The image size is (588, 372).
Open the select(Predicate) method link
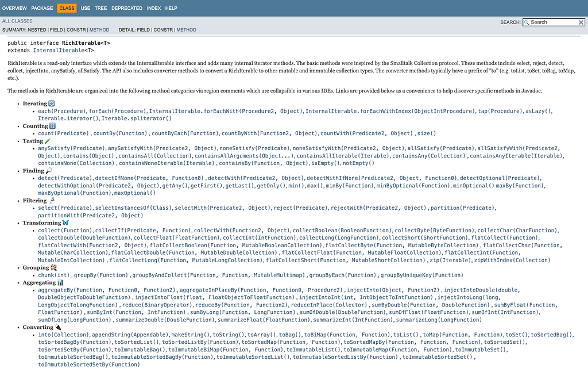pos(65,208)
